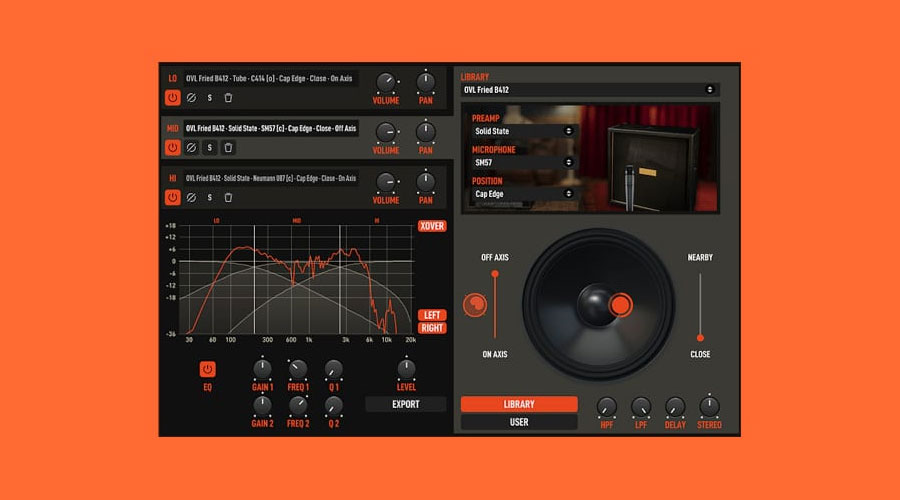Click the OFF AXIS label
This screenshot has height=500, width=900.
tap(495, 258)
